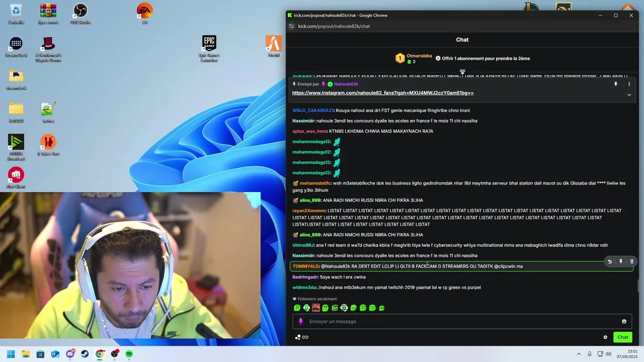Click username WBLG_ZAKARIIA21 in chat
Screen dimensions: 644x362
[312, 110]
